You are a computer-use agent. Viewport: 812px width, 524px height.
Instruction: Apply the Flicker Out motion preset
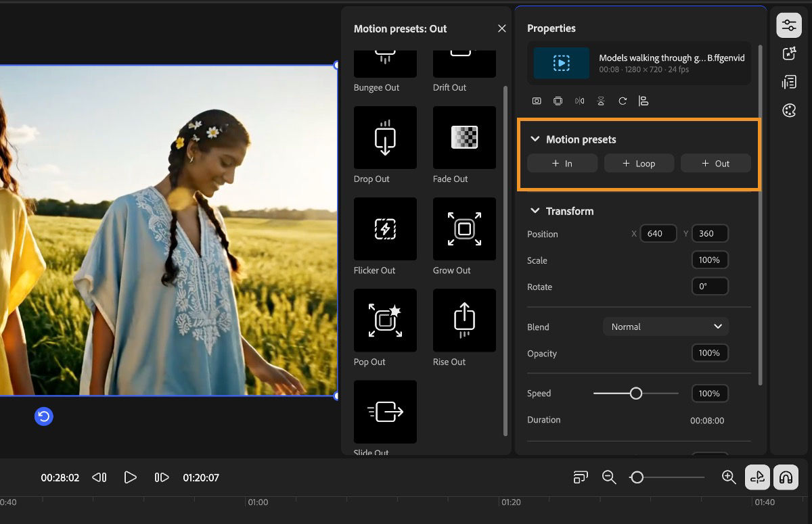click(385, 229)
